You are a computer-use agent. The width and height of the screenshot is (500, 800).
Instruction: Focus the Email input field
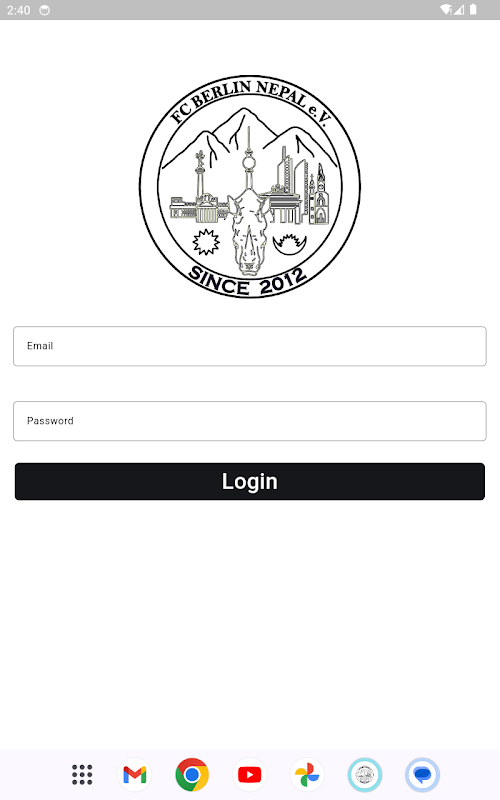[x=249, y=346]
